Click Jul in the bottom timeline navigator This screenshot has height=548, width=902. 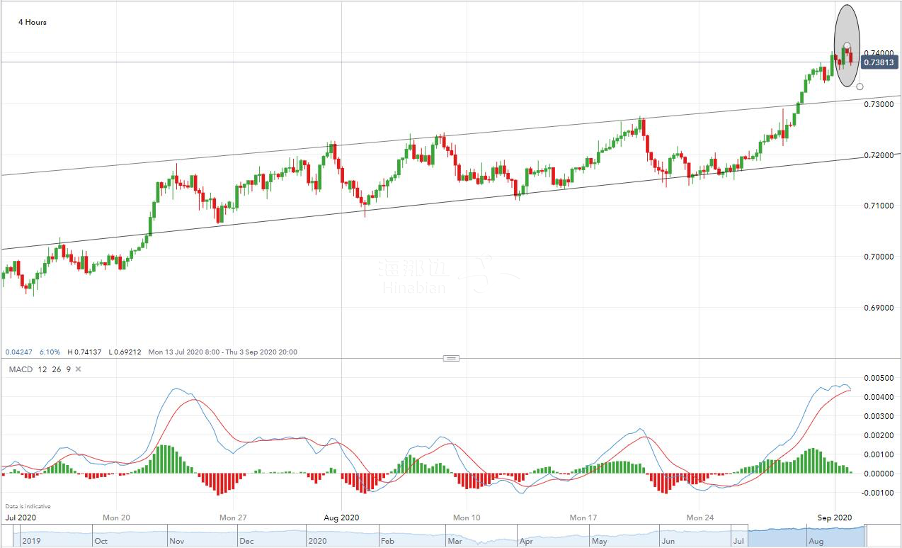(x=740, y=539)
